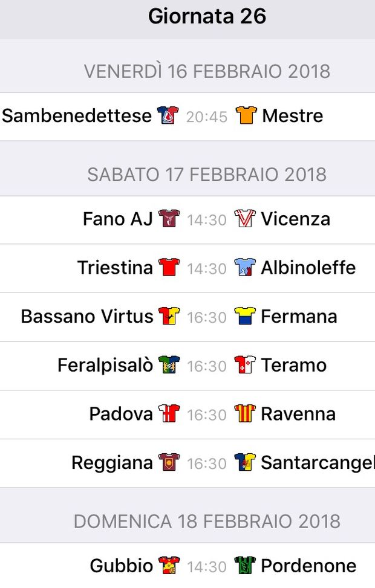Tap the Fano AJ maroon jersey icon

pos(169,219)
